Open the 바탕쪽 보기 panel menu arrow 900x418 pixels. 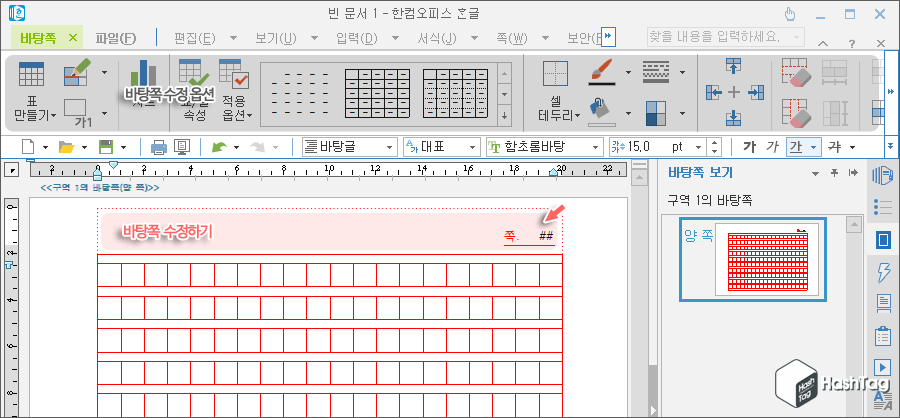[x=814, y=173]
